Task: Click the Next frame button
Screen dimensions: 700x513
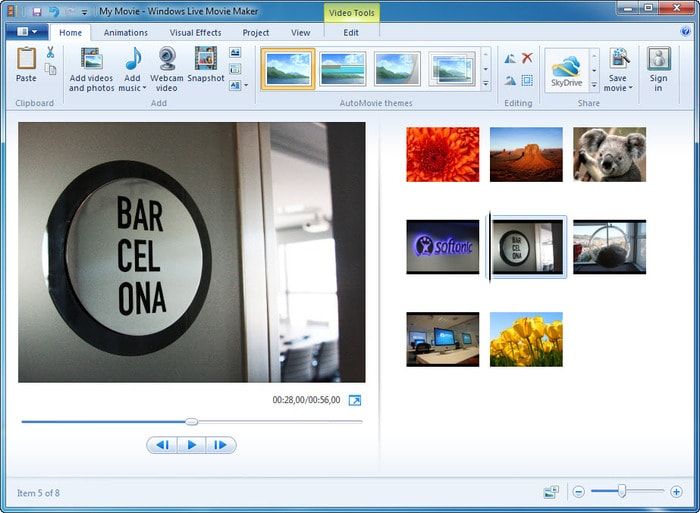Action: (221, 445)
